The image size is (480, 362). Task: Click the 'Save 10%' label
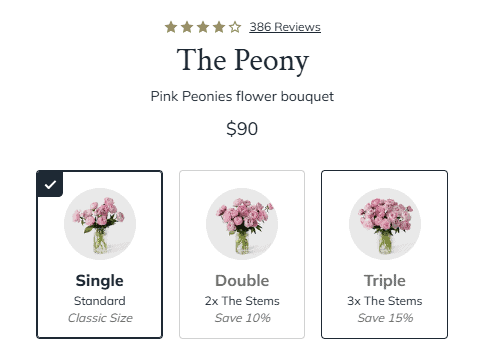(x=242, y=318)
